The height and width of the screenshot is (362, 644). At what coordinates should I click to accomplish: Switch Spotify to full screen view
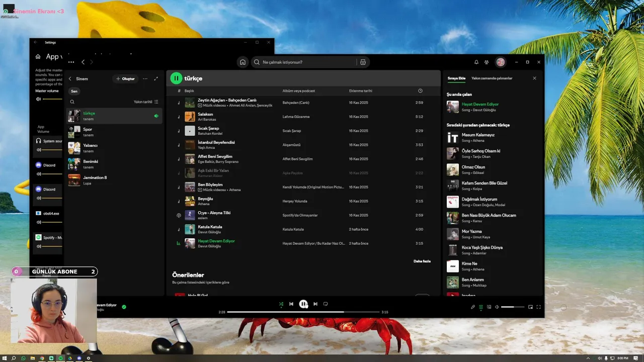[538, 307]
